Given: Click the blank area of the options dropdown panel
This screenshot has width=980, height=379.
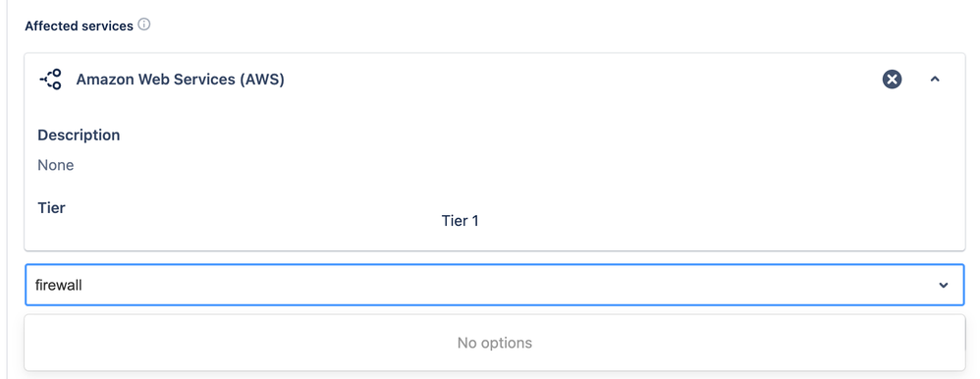Looking at the screenshot, I should pyautogui.click(x=188, y=343).
